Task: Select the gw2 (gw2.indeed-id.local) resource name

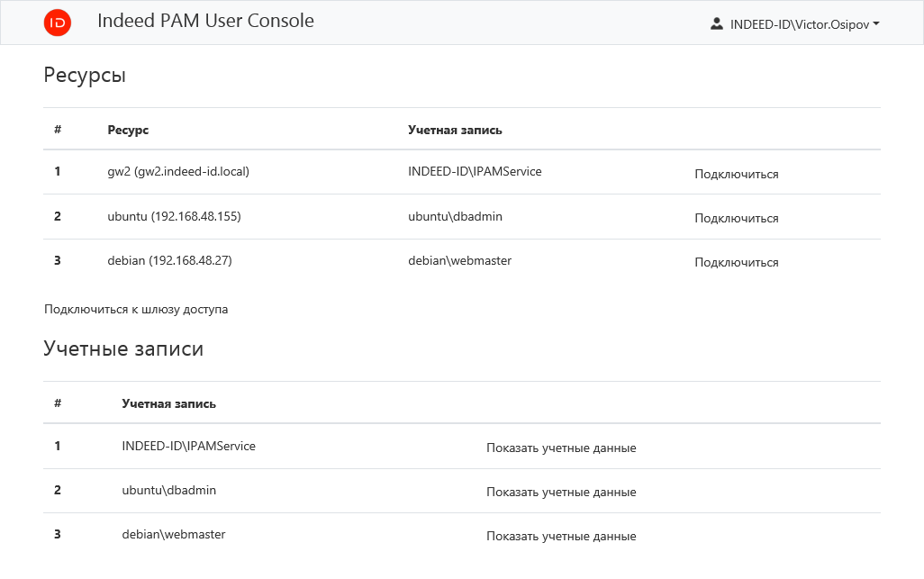Action: 178,171
